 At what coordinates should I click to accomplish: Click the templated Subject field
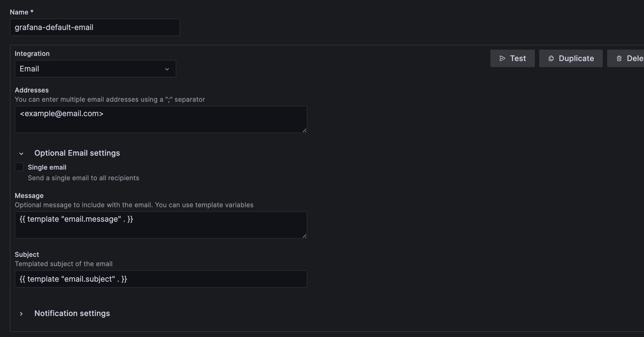coord(161,279)
